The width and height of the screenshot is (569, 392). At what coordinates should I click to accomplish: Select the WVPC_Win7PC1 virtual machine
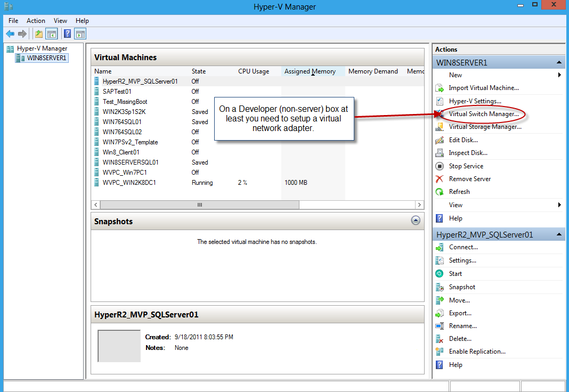(125, 173)
